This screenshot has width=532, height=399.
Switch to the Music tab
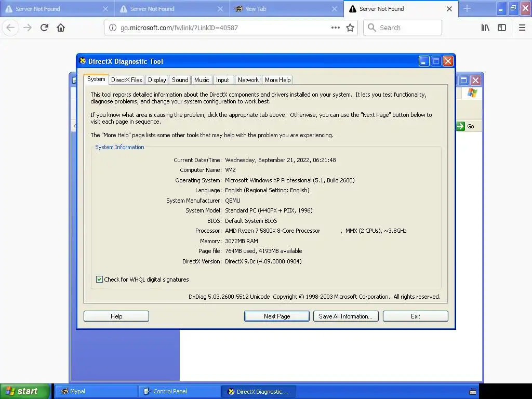(x=202, y=79)
